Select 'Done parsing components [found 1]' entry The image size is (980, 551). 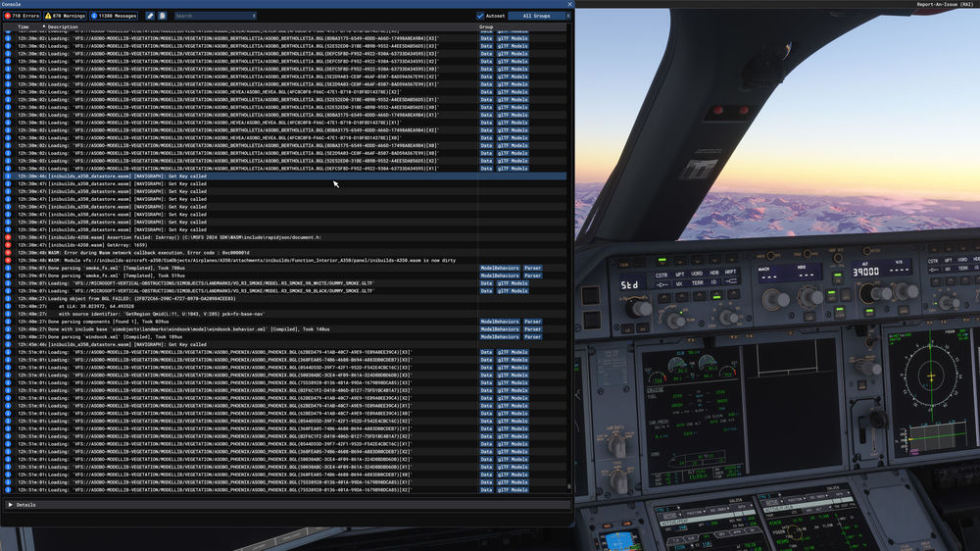[x=285, y=322]
